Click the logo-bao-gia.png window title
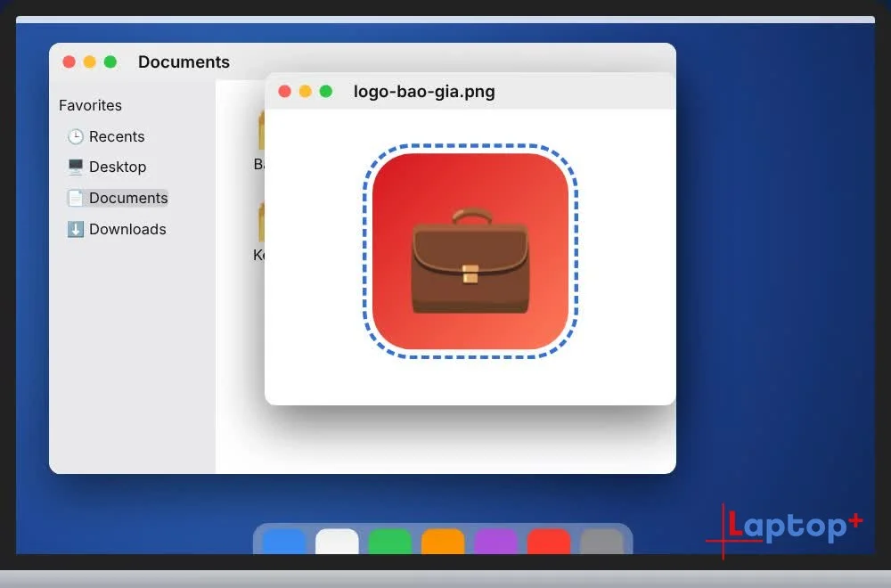891x588 pixels. point(424,92)
